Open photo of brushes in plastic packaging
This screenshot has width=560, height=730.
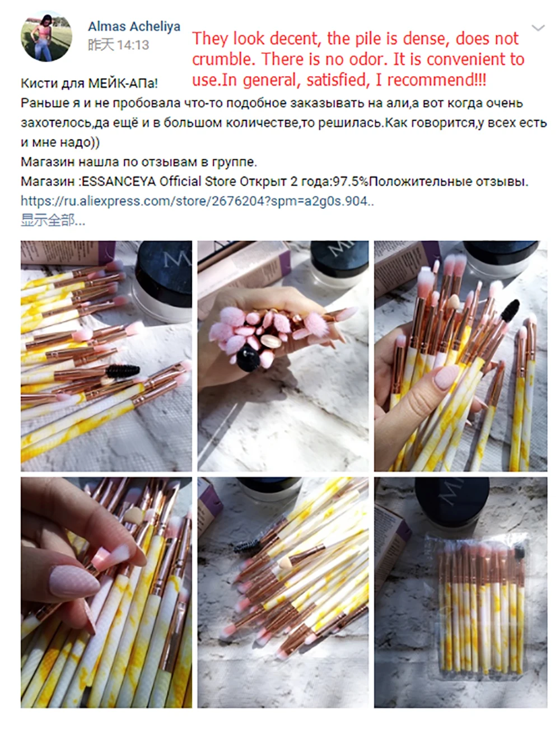coord(460,592)
